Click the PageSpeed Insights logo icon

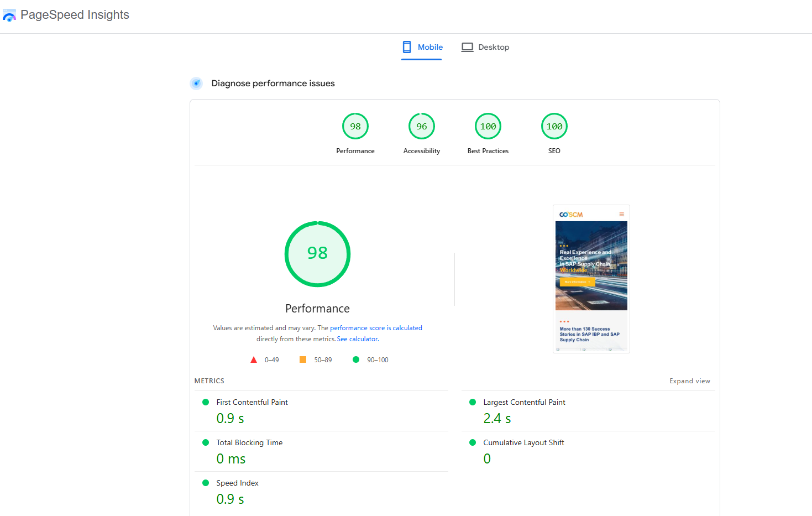9,15
